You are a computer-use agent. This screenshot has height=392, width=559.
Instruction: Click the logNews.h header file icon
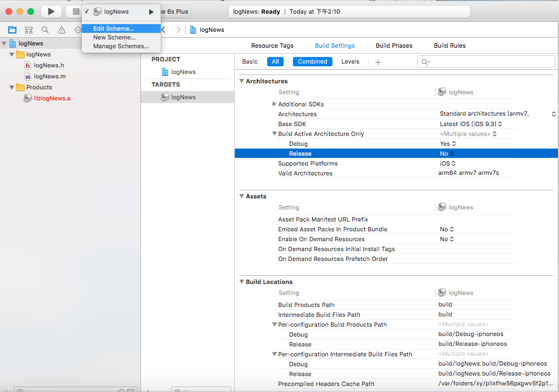click(x=28, y=66)
